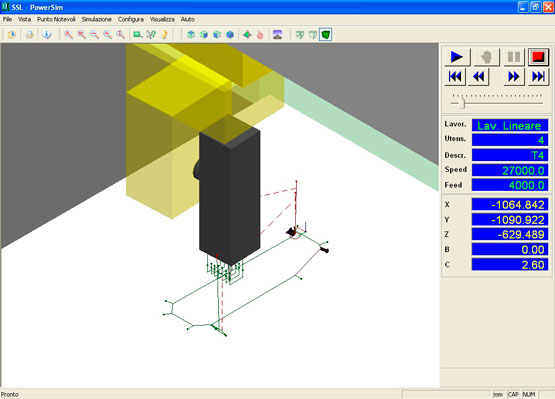Start simulation with the blue play button
Image resolution: width=555 pixels, height=399 pixels.
click(457, 57)
